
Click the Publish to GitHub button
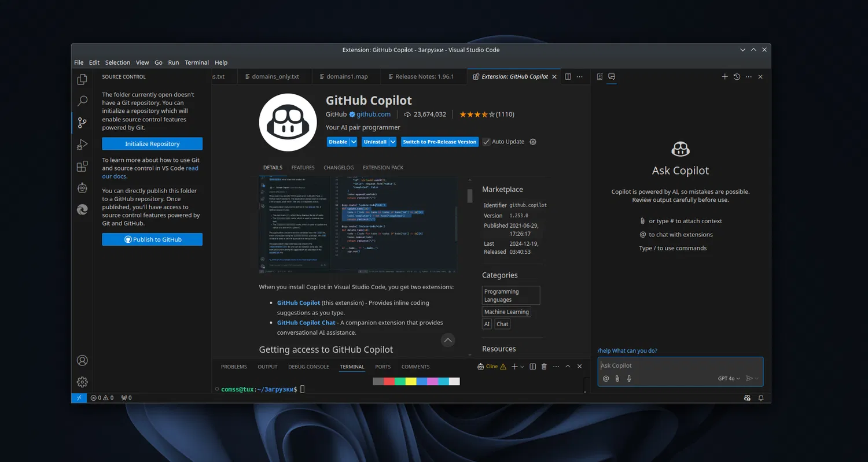[152, 239]
